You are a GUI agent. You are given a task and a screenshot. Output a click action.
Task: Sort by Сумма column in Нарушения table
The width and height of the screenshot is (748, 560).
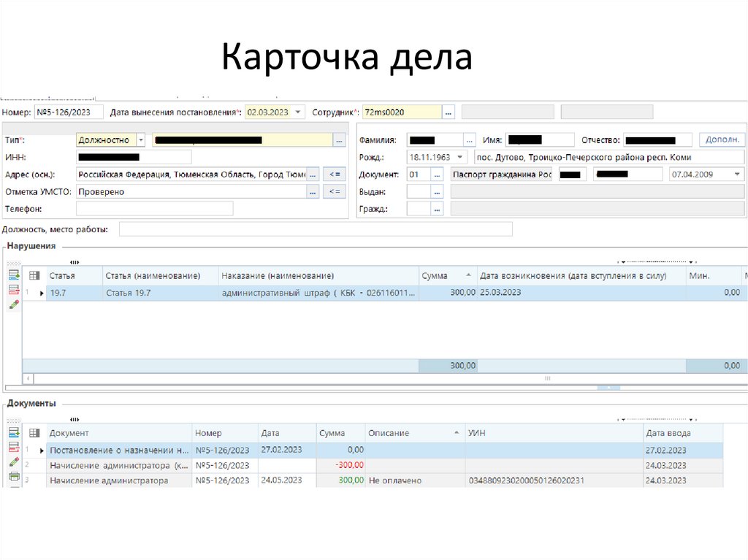click(446, 275)
